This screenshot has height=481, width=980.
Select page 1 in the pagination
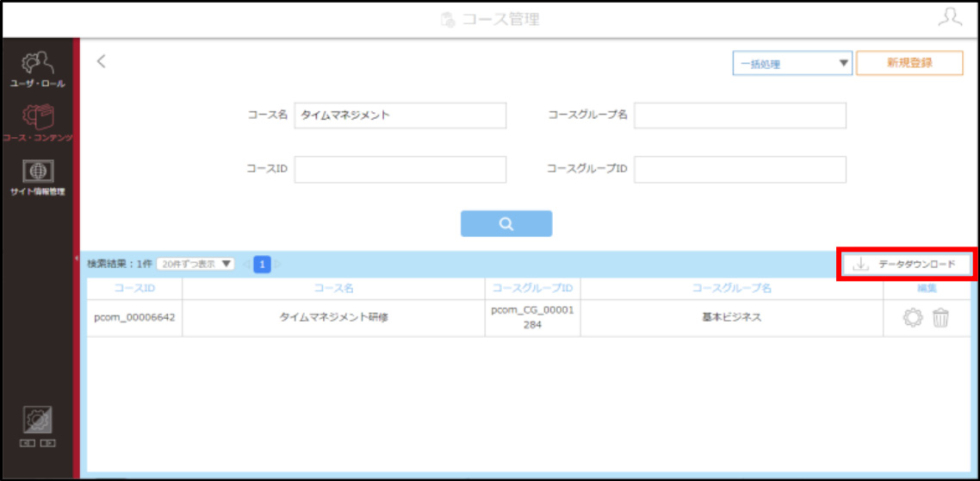[263, 265]
